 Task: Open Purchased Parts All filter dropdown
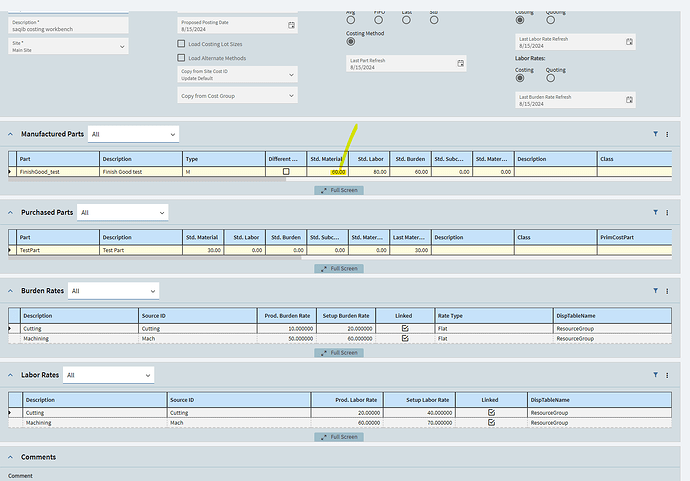[x=122, y=213]
